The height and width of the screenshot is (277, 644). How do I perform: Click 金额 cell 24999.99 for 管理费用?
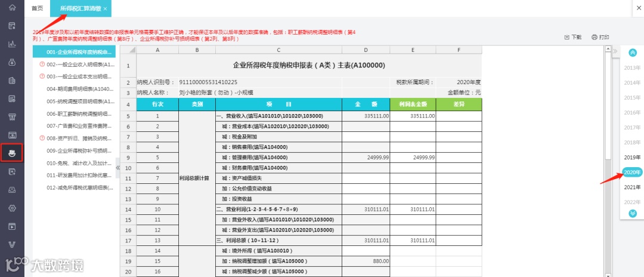coord(366,158)
